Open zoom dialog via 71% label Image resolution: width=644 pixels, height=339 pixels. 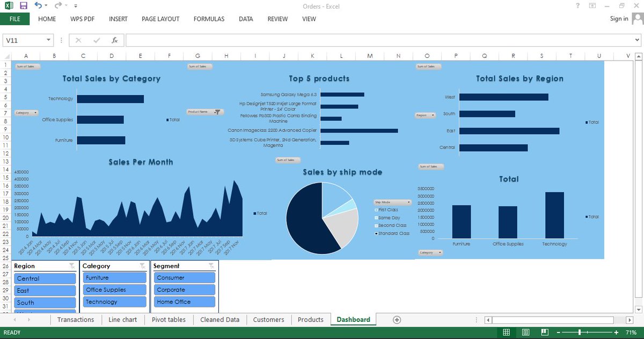pos(632,333)
